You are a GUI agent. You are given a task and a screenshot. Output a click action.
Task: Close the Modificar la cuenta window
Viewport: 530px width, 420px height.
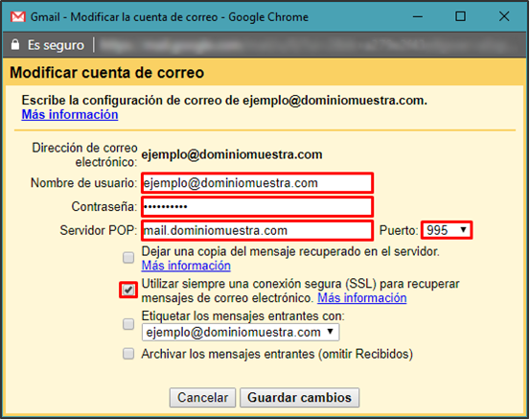[504, 16]
